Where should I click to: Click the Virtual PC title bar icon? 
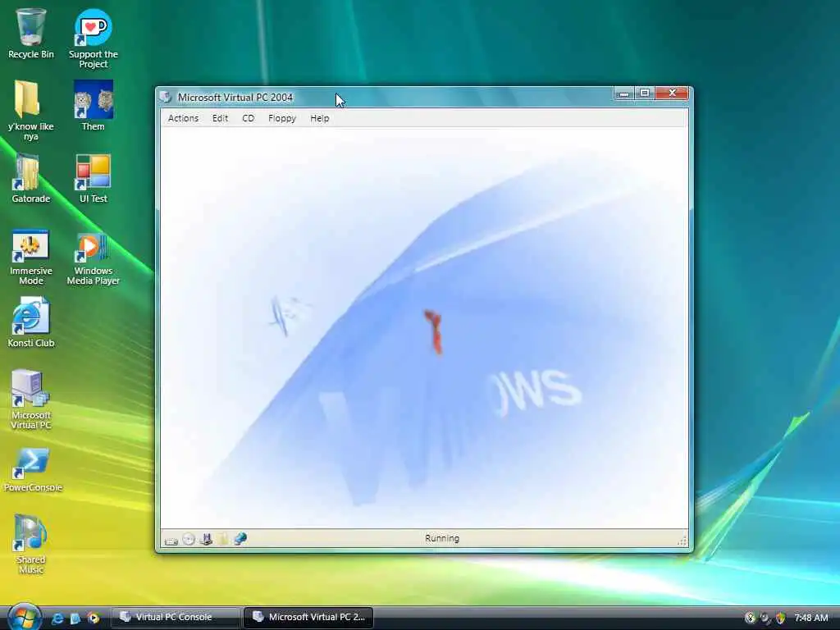[166, 97]
